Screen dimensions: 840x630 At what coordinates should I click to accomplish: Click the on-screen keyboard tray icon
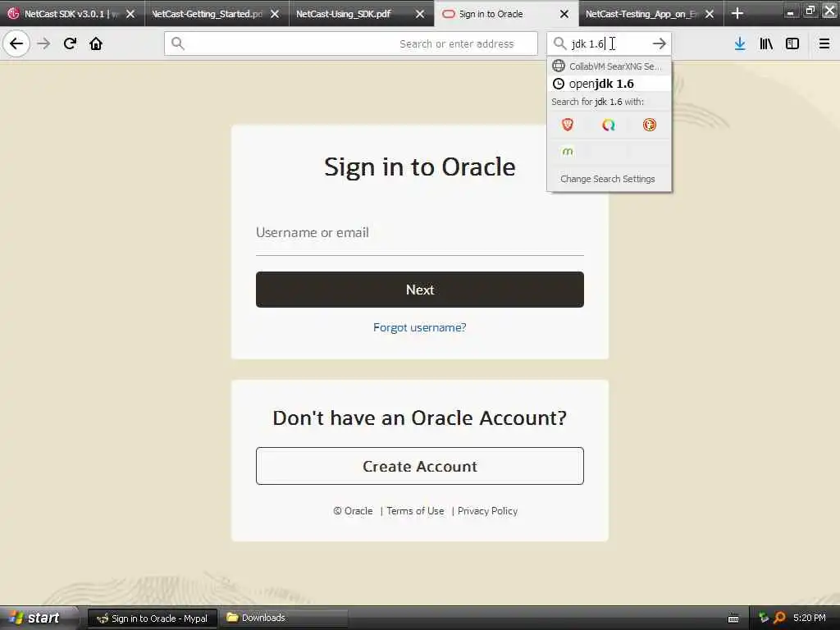pos(733,619)
